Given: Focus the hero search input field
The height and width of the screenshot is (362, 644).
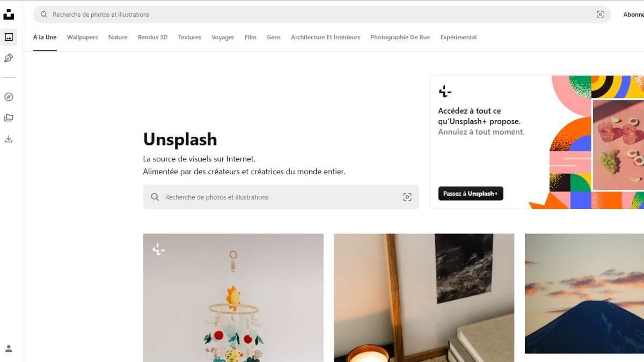Looking at the screenshot, I should (x=281, y=197).
